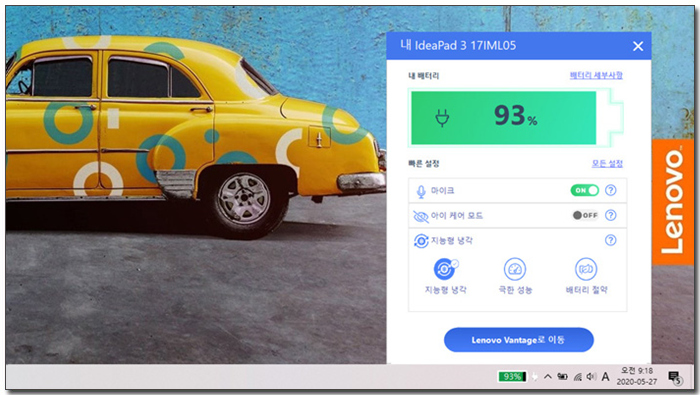This screenshot has height=395, width=700.
Task: Click the Lenovo Vantage로 이동 button
Action: (519, 340)
